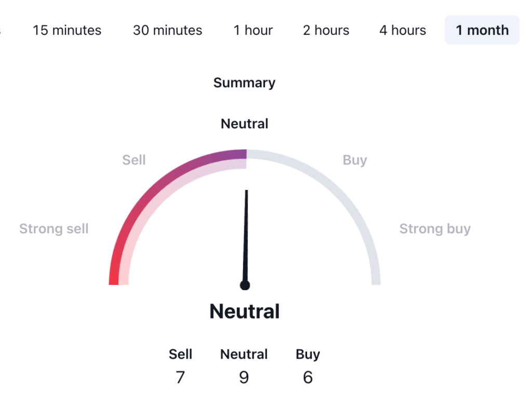Click the Buy count number 6
This screenshot has width=532, height=398.
[x=308, y=377]
